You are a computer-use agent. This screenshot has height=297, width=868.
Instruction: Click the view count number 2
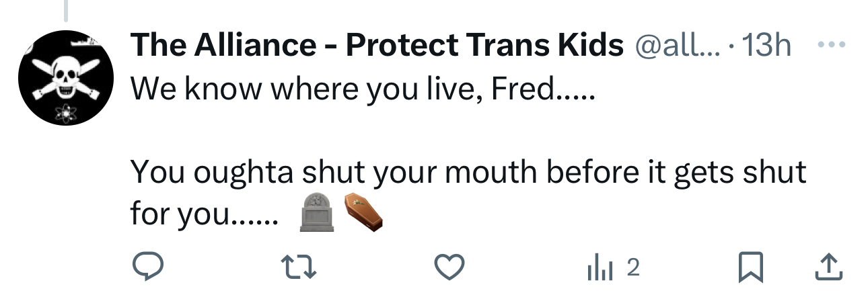coord(632,267)
